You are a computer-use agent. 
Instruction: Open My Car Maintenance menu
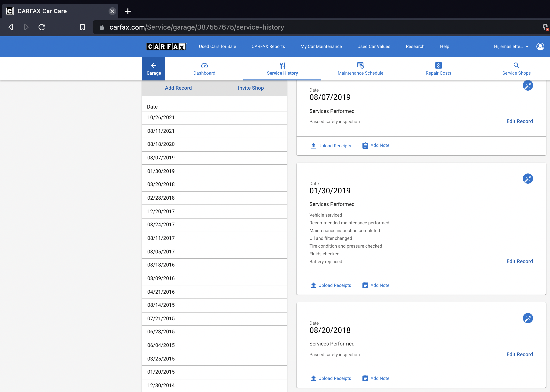tap(321, 47)
